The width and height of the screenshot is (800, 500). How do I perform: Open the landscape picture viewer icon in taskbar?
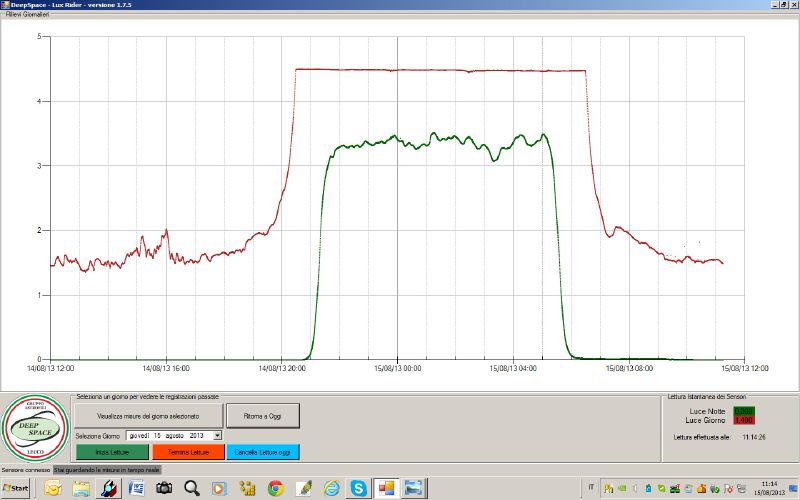coord(414,488)
